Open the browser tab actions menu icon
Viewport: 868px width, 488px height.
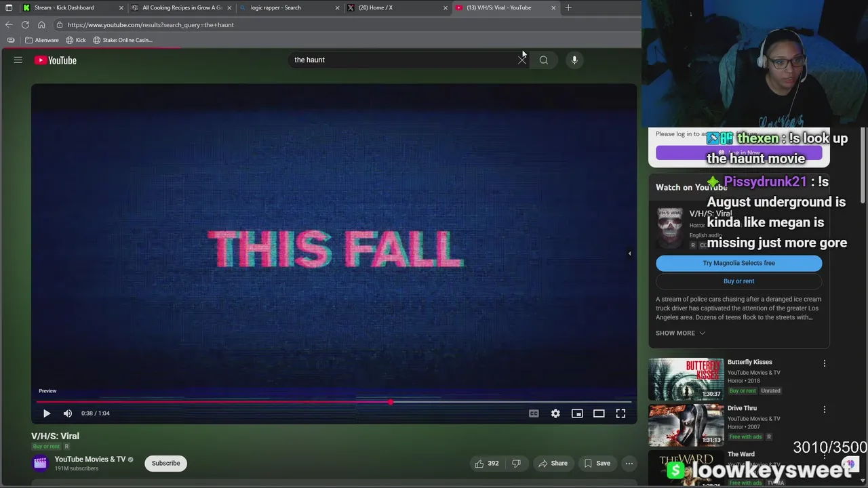9,7
